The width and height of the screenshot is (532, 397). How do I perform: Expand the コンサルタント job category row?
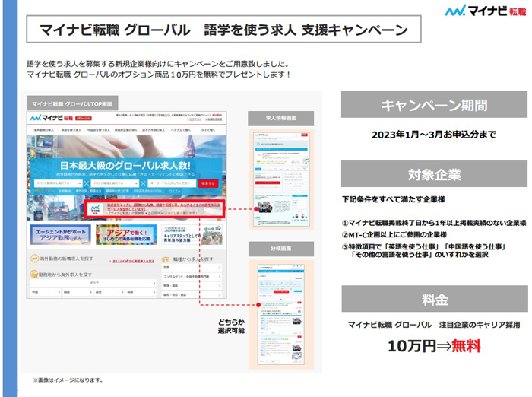coord(192,277)
